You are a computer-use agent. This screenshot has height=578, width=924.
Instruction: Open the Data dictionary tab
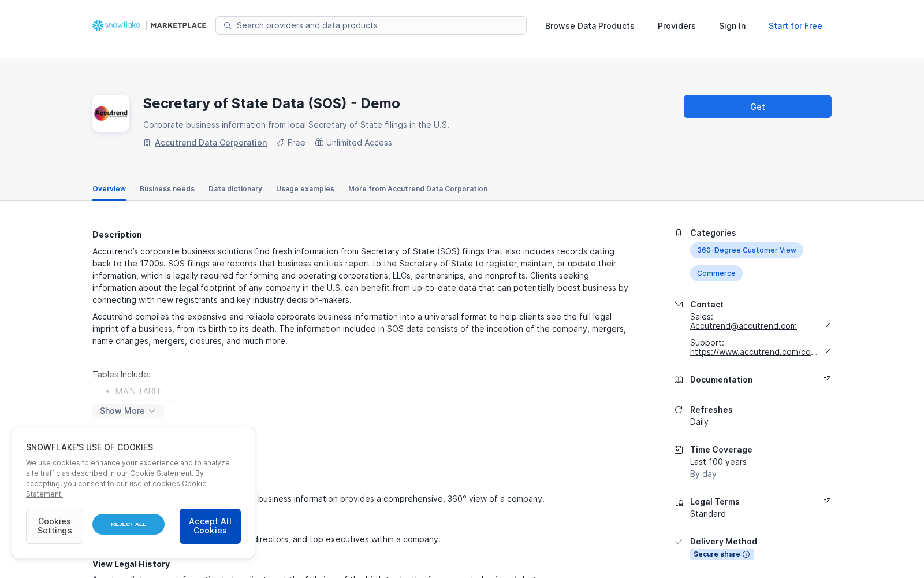coord(235,189)
